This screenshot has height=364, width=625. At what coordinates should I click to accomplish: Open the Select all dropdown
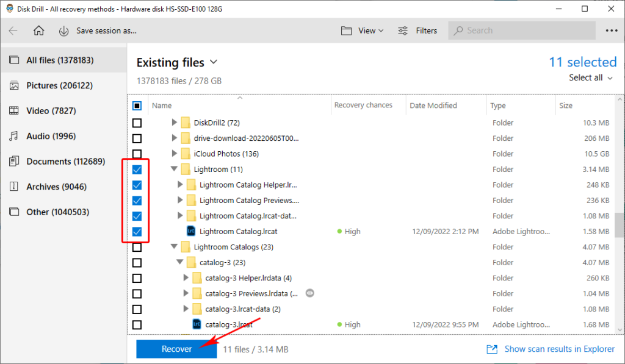click(x=590, y=77)
